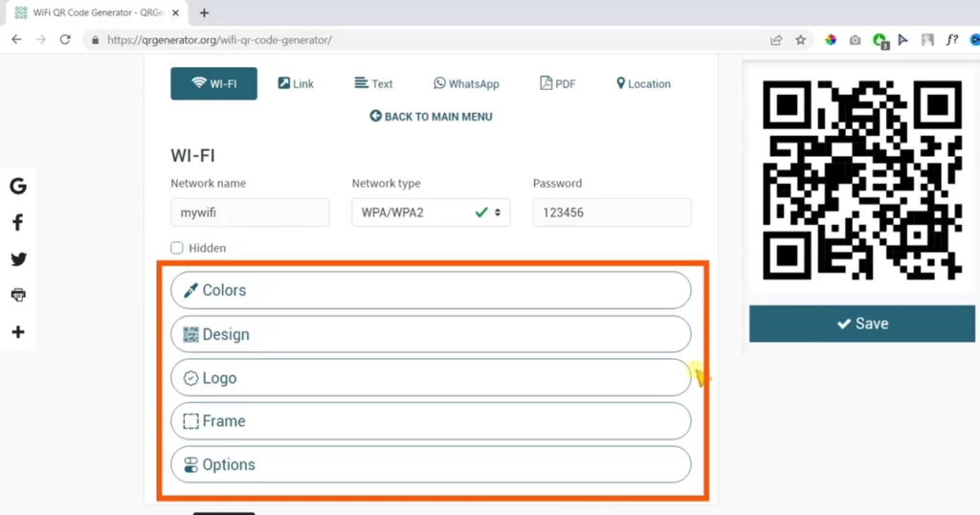Screen dimensions: 980x515
Task: Select the WI-FI tab
Action: [213, 83]
